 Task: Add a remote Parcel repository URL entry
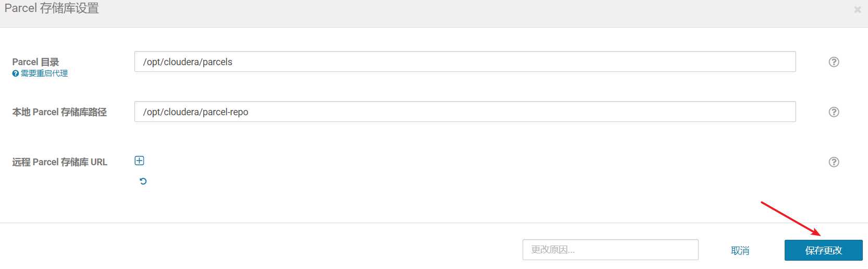(139, 161)
